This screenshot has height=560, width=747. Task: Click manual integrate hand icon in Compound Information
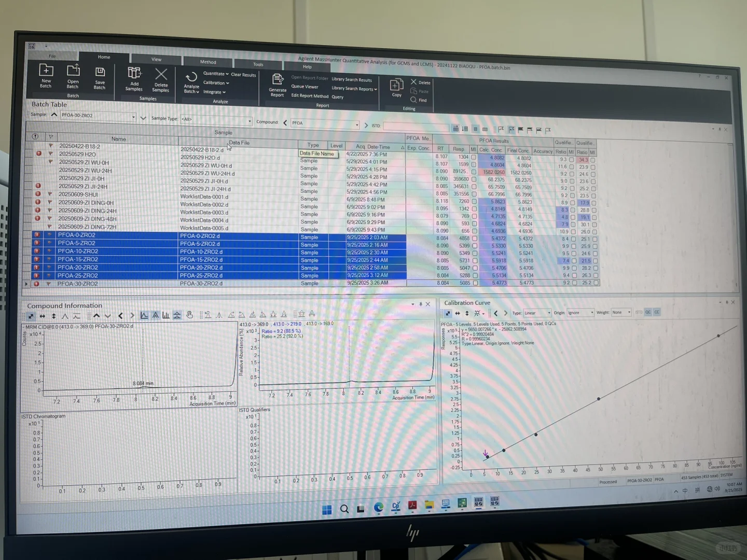tap(189, 315)
